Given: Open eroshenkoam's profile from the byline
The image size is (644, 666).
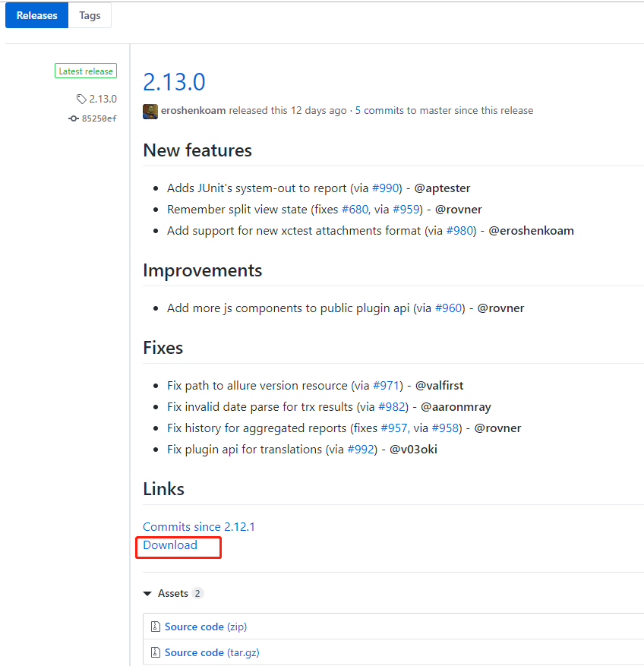Looking at the screenshot, I should click(193, 110).
